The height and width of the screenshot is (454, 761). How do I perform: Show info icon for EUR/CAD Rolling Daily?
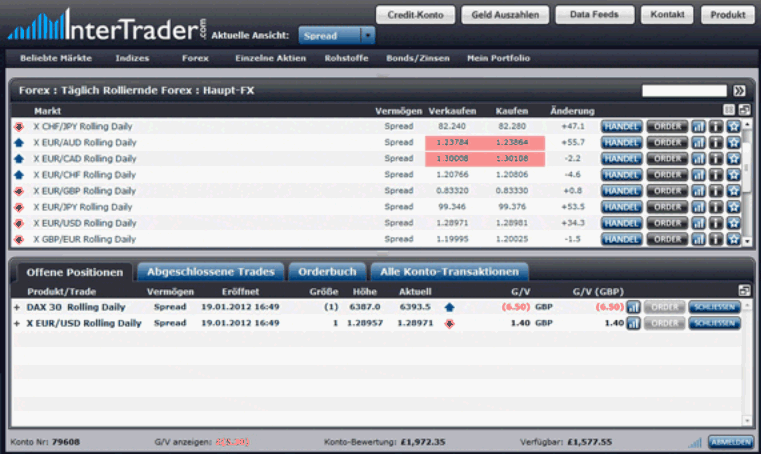pos(716,159)
